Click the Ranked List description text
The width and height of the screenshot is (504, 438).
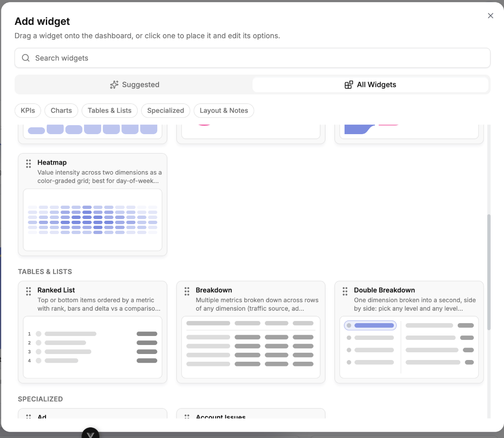click(99, 304)
